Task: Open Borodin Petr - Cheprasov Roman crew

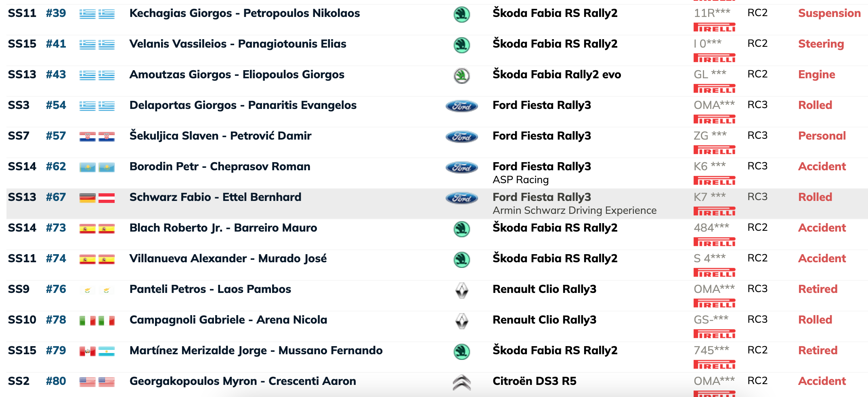Action: 220,166
